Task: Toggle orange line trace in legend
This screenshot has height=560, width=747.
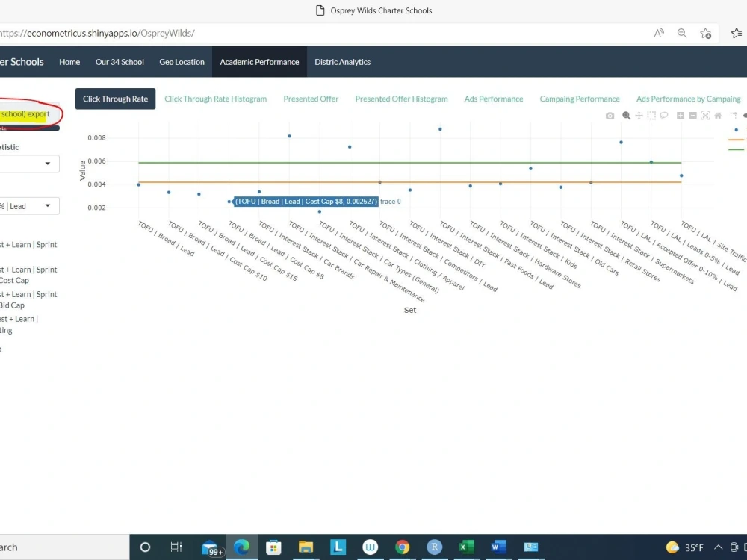Action: [x=737, y=140]
